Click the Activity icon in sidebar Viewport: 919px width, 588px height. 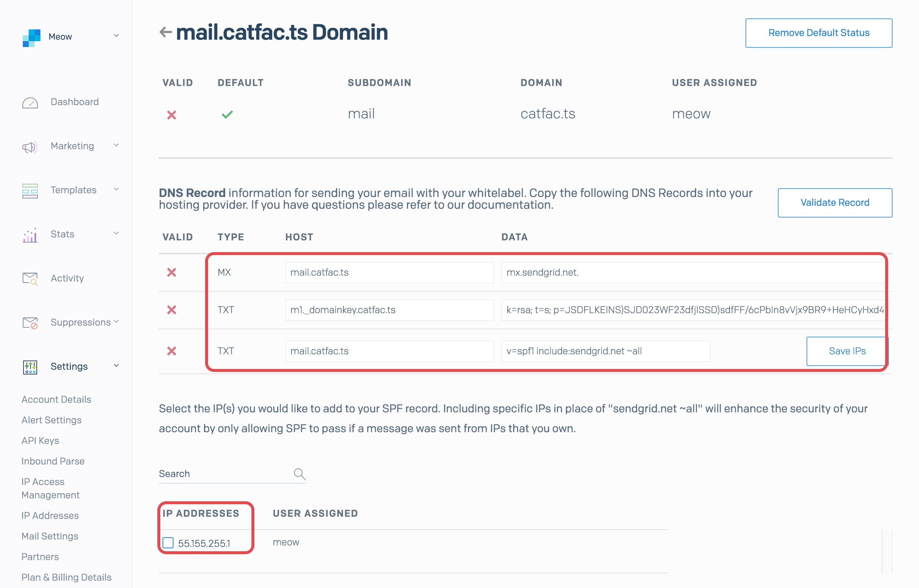pos(29,278)
